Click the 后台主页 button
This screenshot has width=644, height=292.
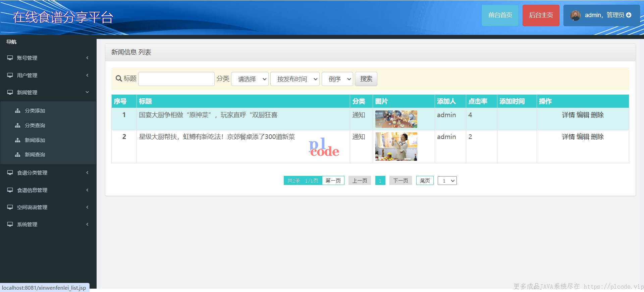[x=541, y=15]
